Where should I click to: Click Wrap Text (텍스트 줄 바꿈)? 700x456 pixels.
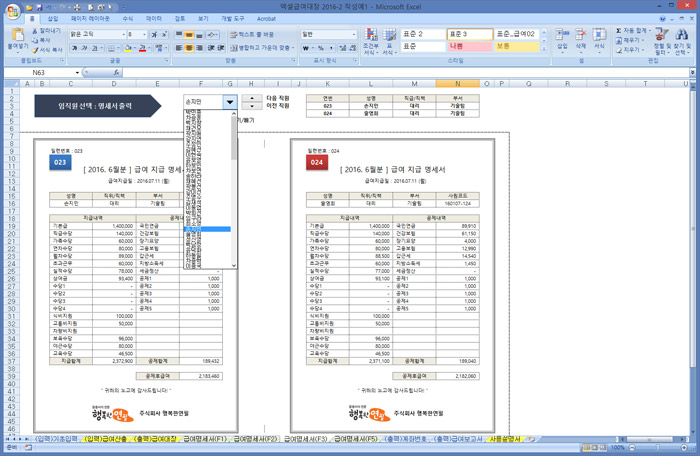252,34
